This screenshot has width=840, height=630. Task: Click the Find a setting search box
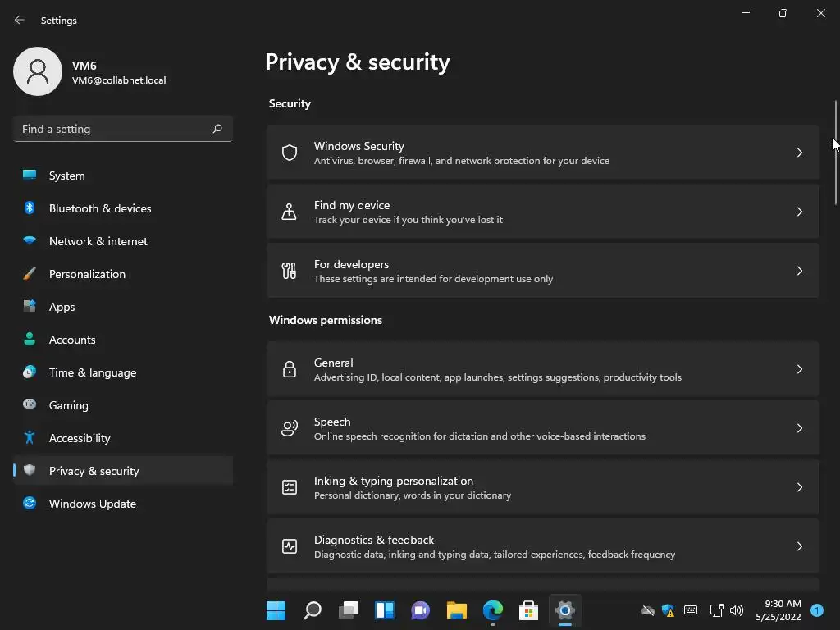click(x=123, y=129)
